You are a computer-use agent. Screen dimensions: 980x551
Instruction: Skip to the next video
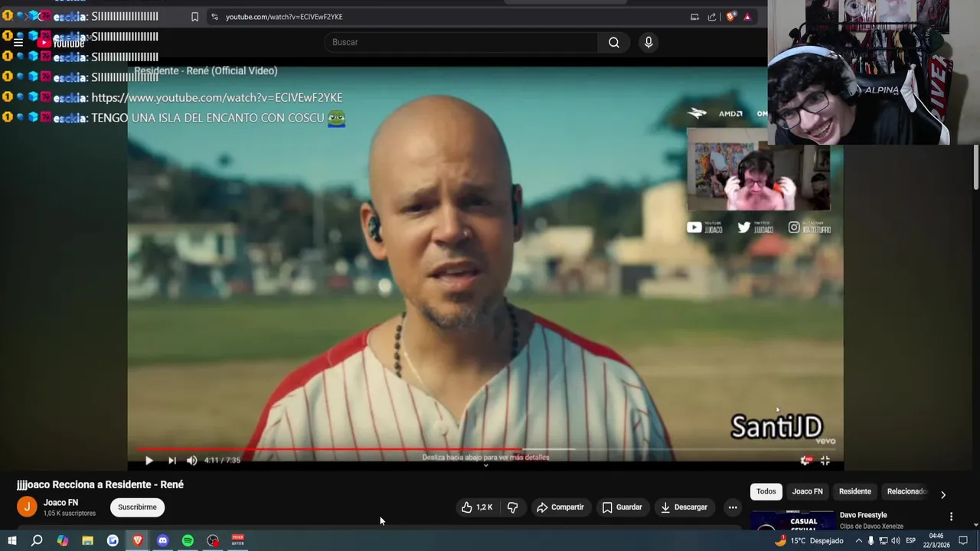pos(172,461)
